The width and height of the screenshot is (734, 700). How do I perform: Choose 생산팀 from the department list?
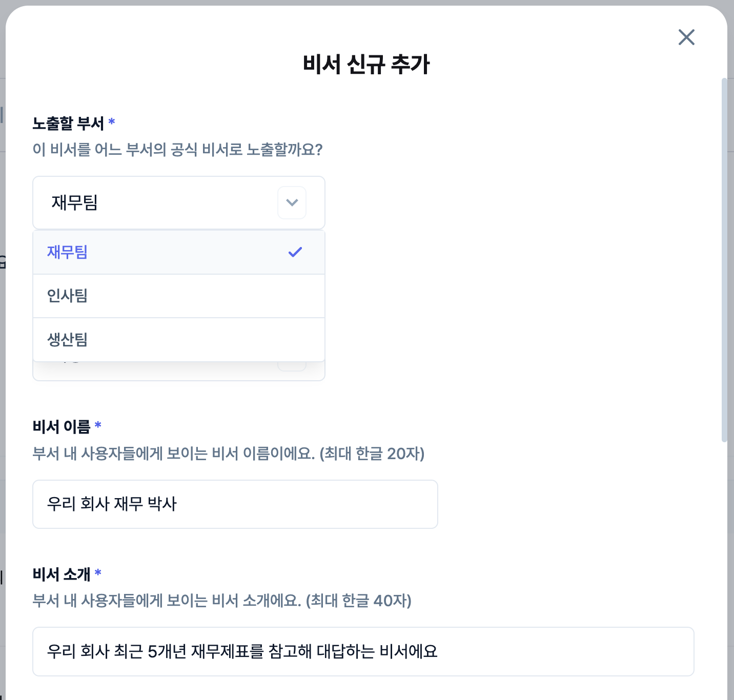(x=179, y=340)
